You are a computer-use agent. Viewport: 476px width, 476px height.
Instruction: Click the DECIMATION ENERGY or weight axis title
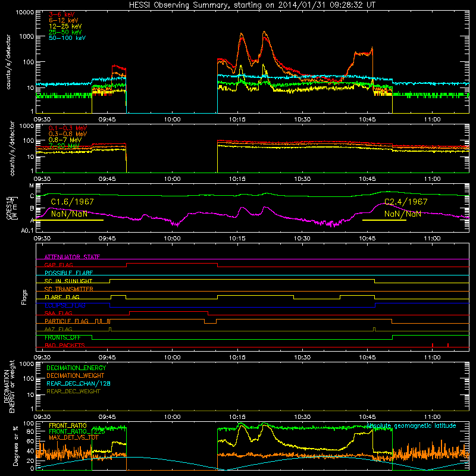[9, 386]
